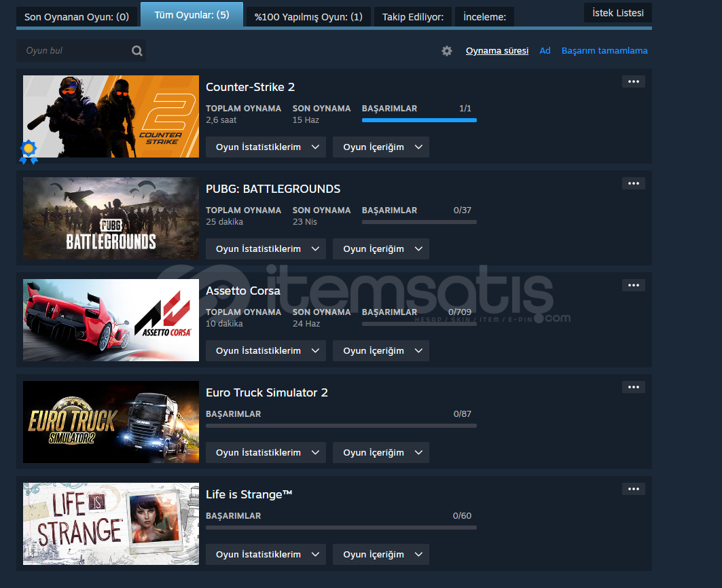Expand Oyun İstatistiklerim for Euro Truck Simulator 2

[266, 453]
